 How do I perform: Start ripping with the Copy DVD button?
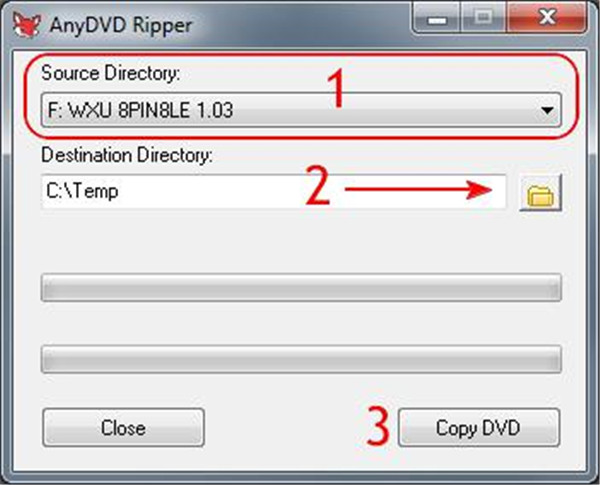(x=479, y=428)
